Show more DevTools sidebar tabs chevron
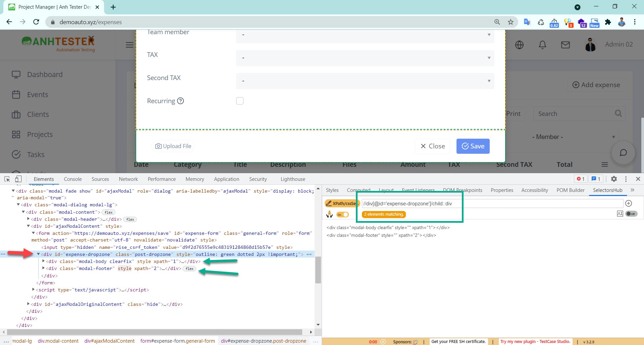 point(632,190)
